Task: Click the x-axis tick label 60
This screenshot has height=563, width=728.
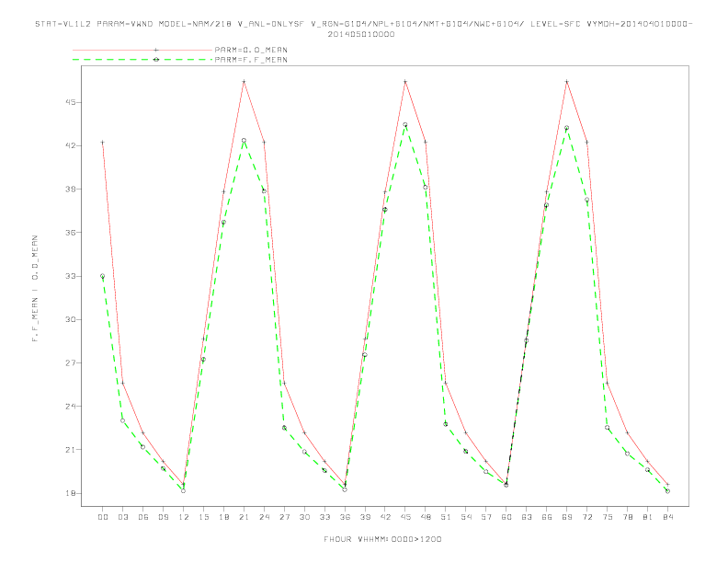Action: (x=506, y=517)
